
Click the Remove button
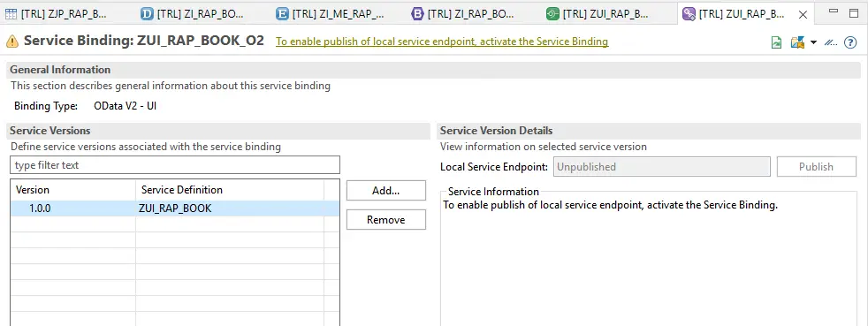coord(386,220)
